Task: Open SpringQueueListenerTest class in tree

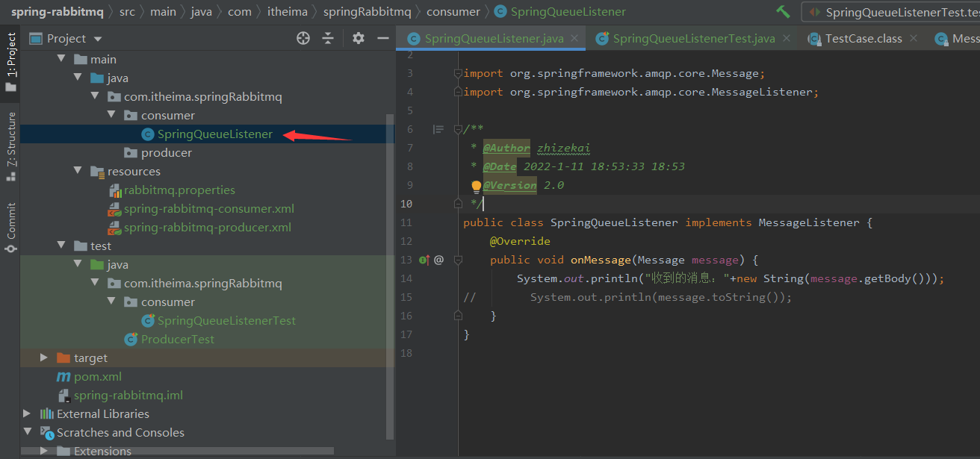Action: click(226, 320)
